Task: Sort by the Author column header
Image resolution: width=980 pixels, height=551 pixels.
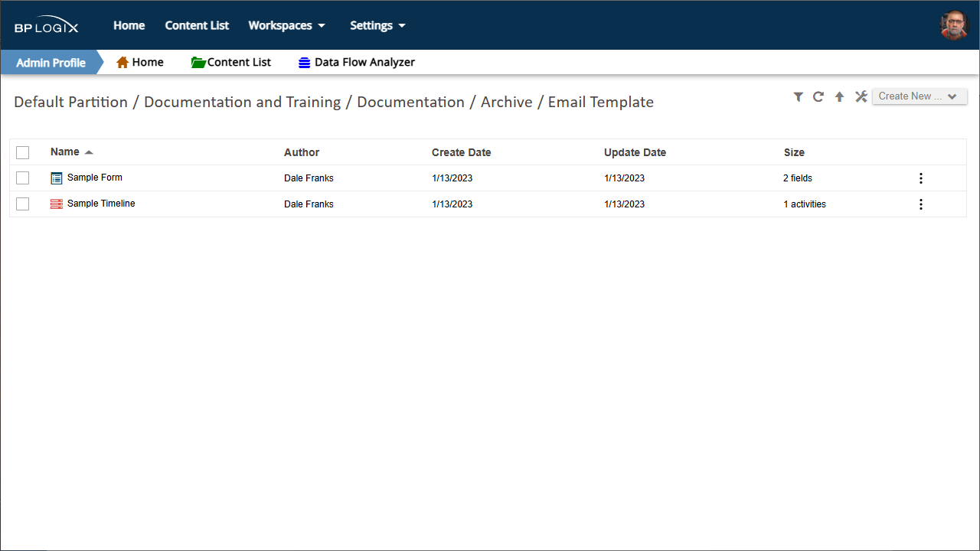Action: point(302,152)
